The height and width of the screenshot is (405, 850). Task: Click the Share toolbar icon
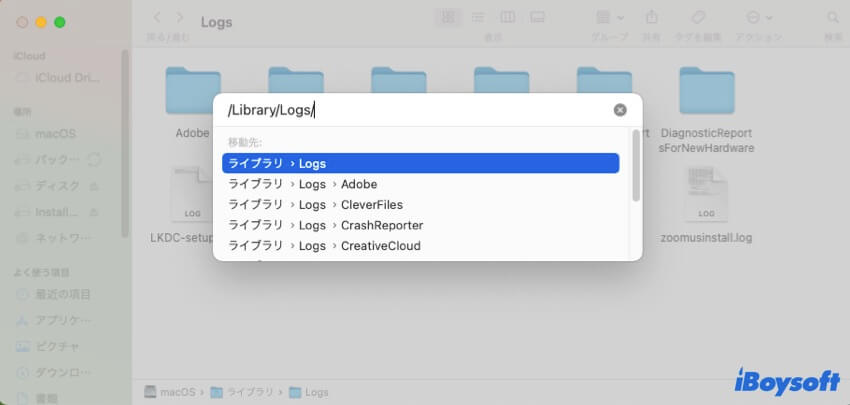651,17
